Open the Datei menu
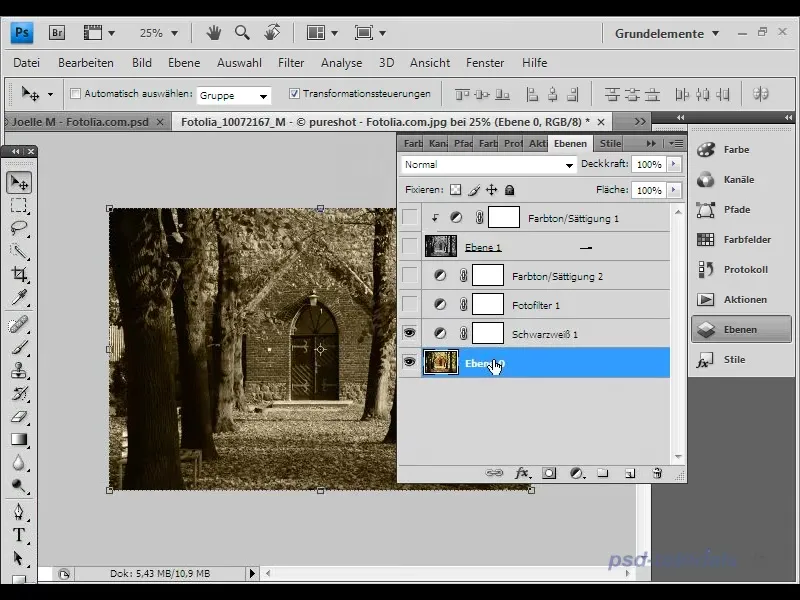800x600 pixels. tap(27, 63)
